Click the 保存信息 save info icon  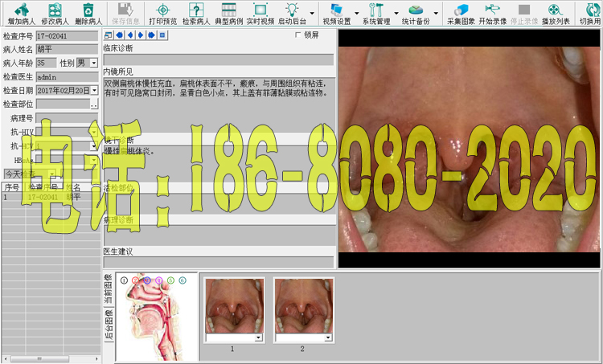click(x=125, y=14)
